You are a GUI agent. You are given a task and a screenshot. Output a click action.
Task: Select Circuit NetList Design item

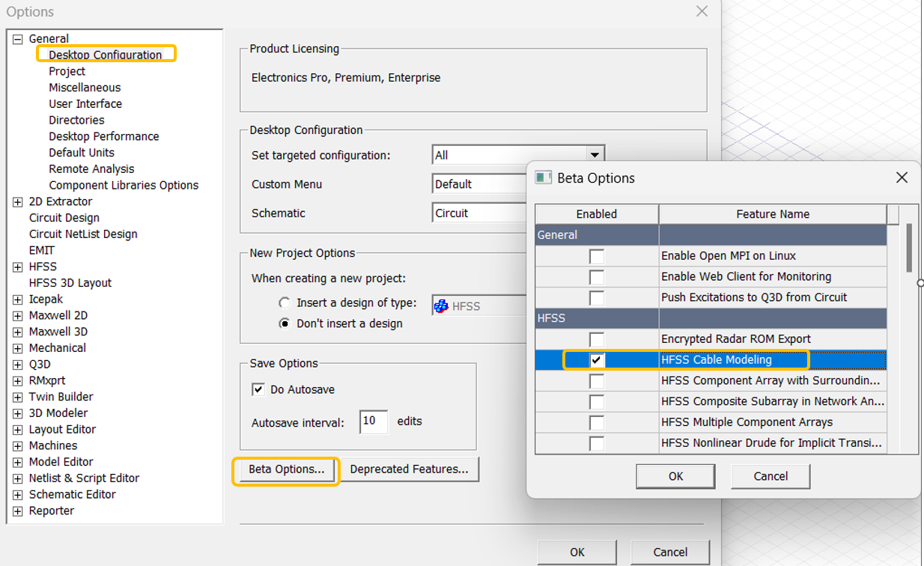[83, 234]
